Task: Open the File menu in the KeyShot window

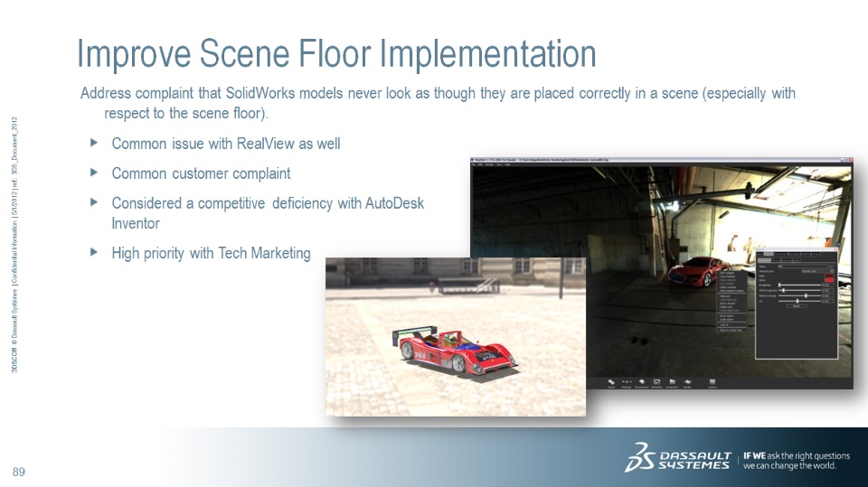Action: (x=473, y=164)
